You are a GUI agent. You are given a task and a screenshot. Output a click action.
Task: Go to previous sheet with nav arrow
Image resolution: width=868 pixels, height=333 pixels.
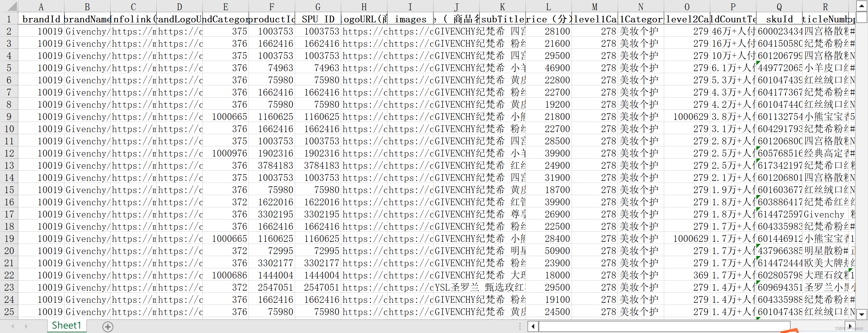pyautogui.click(x=13, y=327)
